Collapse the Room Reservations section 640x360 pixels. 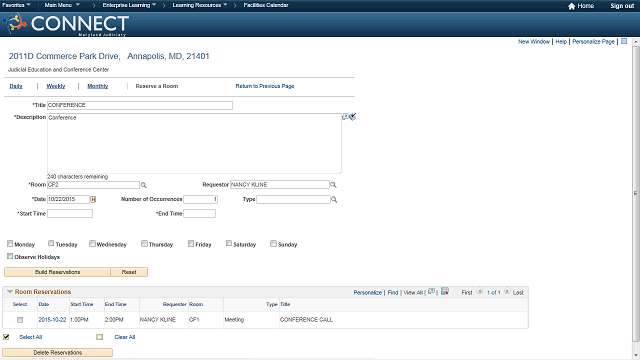10,291
